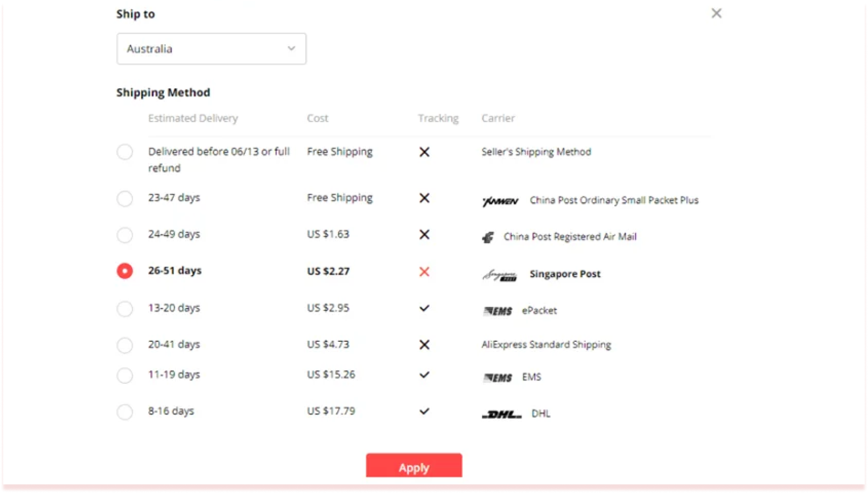Choose the 8-16 days DHL shipping option
The width and height of the screenshot is (868, 493).
click(124, 412)
